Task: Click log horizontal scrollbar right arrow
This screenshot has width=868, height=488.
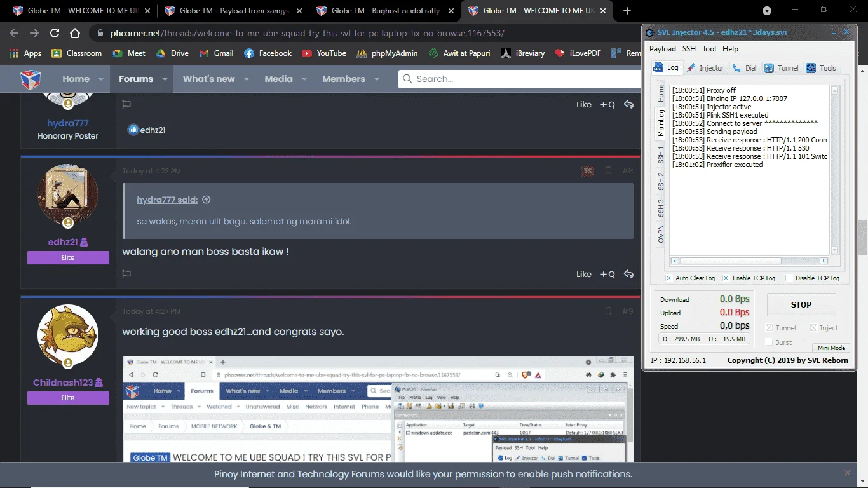Action: pyautogui.click(x=824, y=261)
